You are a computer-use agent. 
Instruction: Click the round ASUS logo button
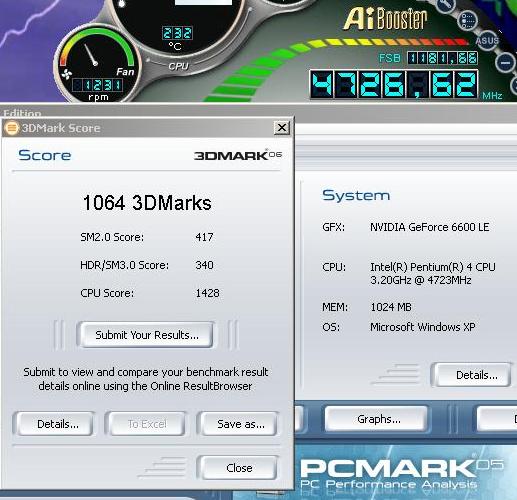tap(487, 41)
